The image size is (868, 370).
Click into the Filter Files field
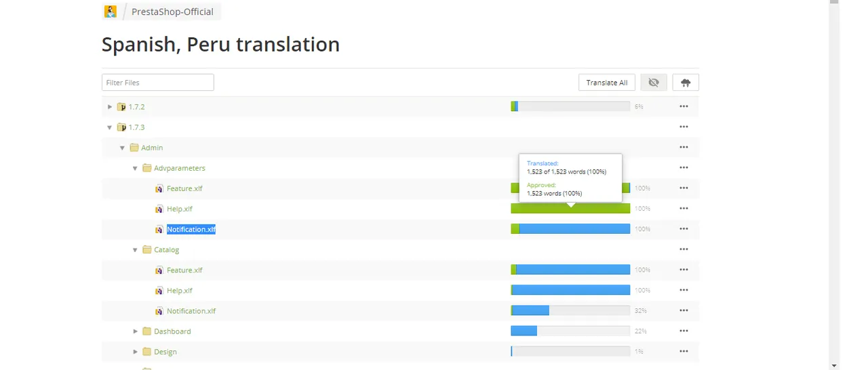pyautogui.click(x=158, y=83)
